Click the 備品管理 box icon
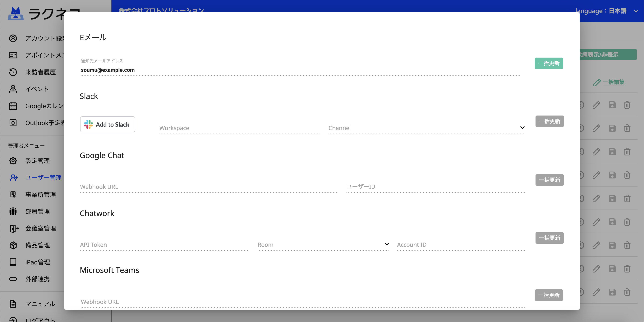Image resolution: width=644 pixels, height=322 pixels. tap(13, 245)
